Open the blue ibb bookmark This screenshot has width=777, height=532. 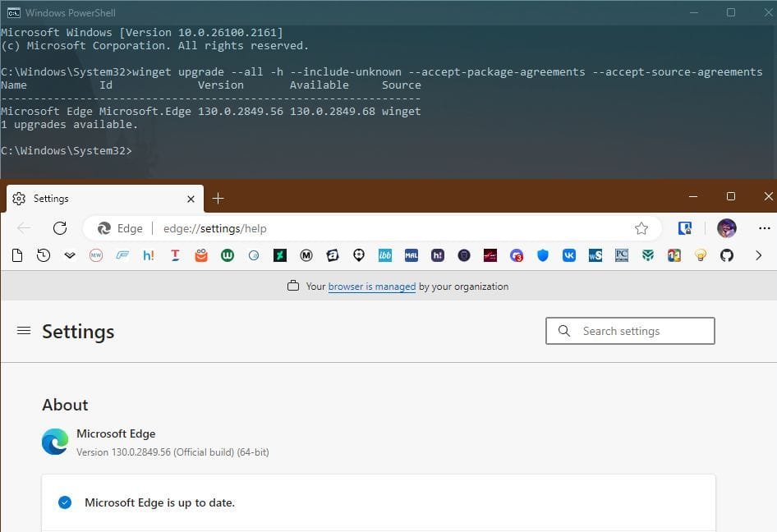pyautogui.click(x=385, y=255)
